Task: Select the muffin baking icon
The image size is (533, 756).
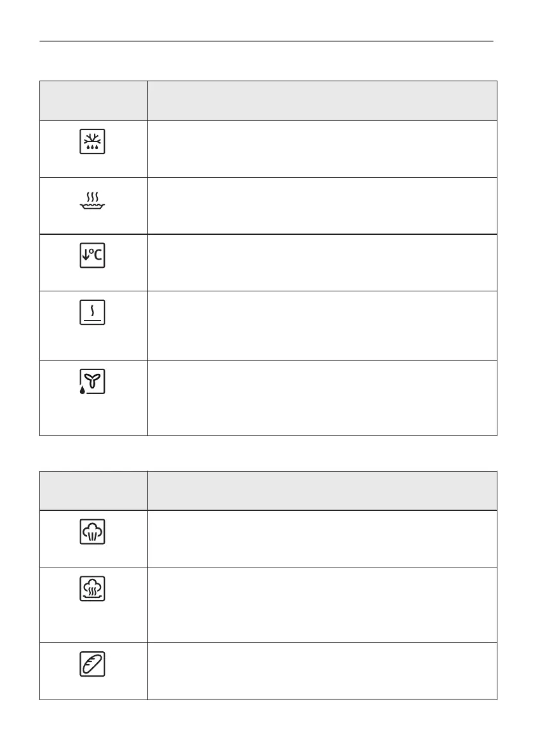Action: (92, 532)
